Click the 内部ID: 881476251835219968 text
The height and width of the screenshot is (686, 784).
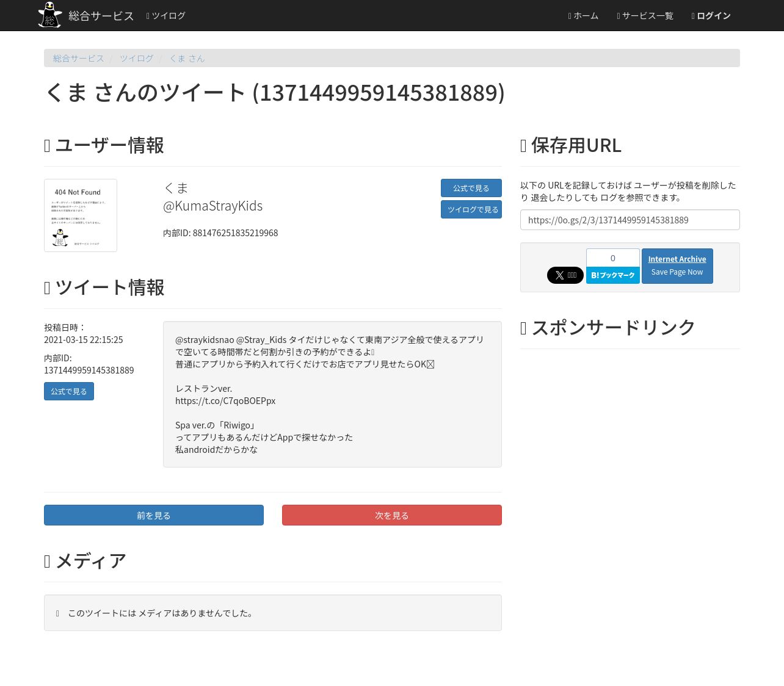[x=220, y=233]
